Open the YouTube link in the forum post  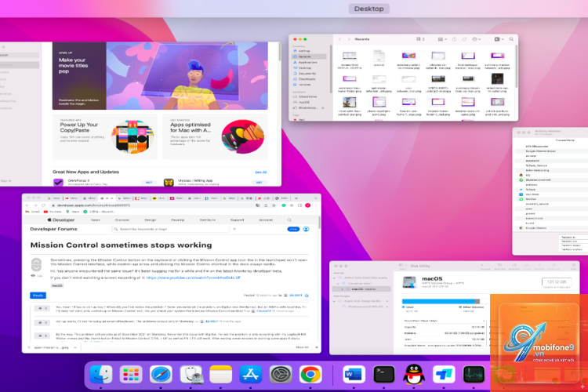(x=193, y=278)
